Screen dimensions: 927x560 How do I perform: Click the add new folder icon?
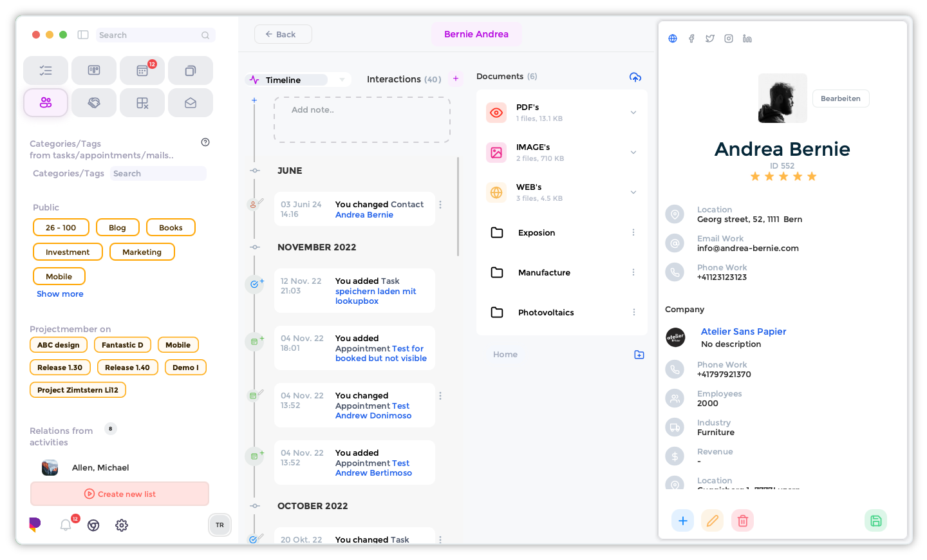(639, 355)
